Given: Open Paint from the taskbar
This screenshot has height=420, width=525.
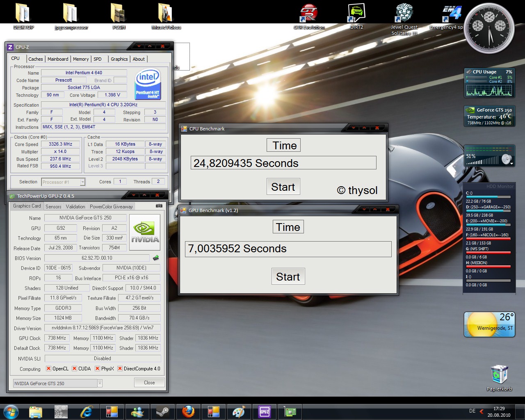Looking at the screenshot, I should click(x=238, y=411).
